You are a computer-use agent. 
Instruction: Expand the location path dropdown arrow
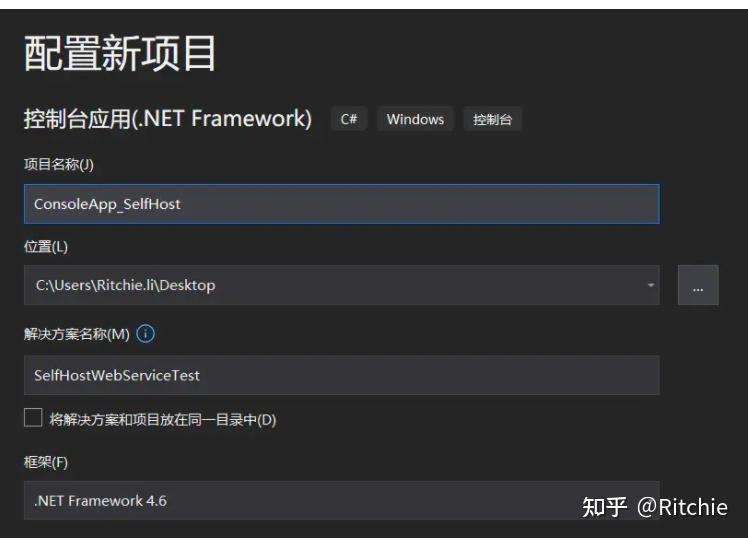pyautogui.click(x=650, y=285)
